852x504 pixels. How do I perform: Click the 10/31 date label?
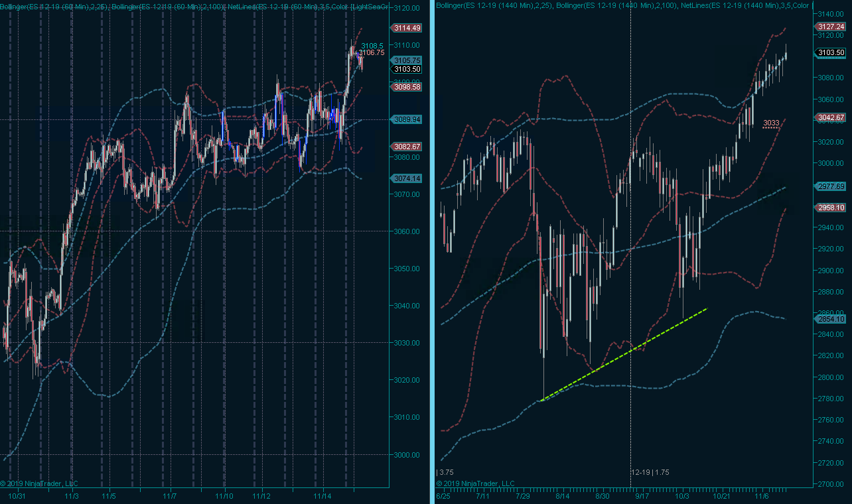(x=17, y=496)
